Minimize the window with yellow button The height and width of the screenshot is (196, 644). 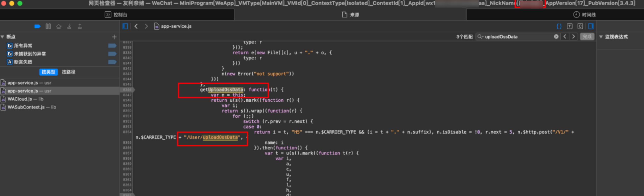(12, 3)
